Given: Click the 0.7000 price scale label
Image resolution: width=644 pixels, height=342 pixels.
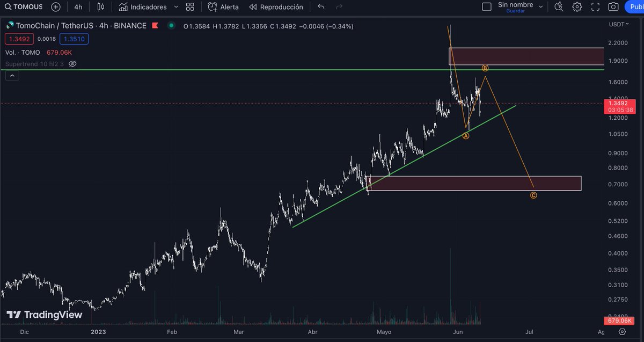Looking at the screenshot, I should (618, 184).
